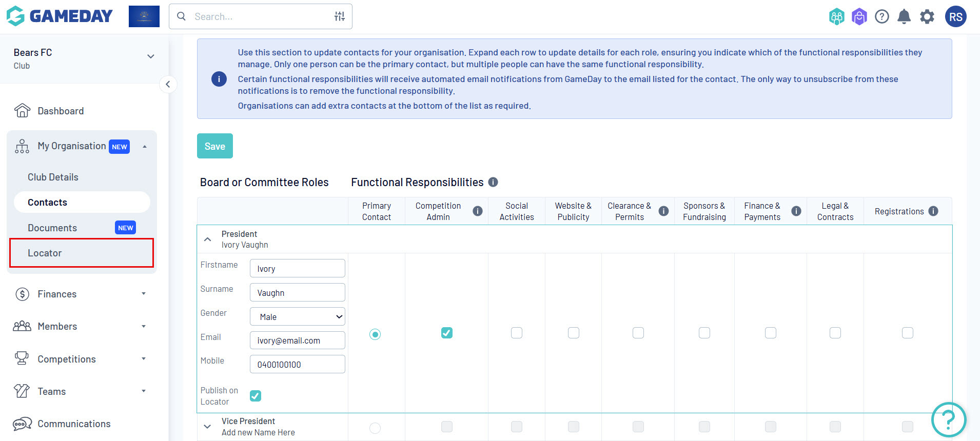Select President as Primary Contact
Screen dimensions: 980x441
click(x=375, y=334)
